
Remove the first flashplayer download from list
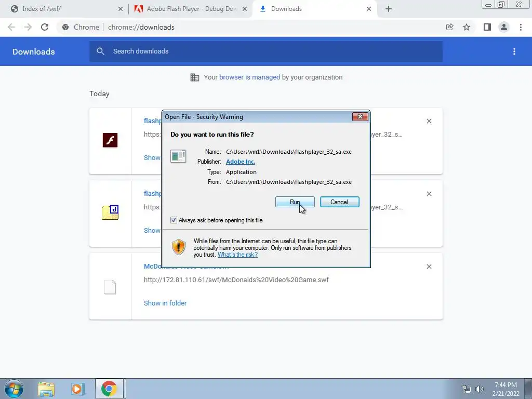click(429, 121)
